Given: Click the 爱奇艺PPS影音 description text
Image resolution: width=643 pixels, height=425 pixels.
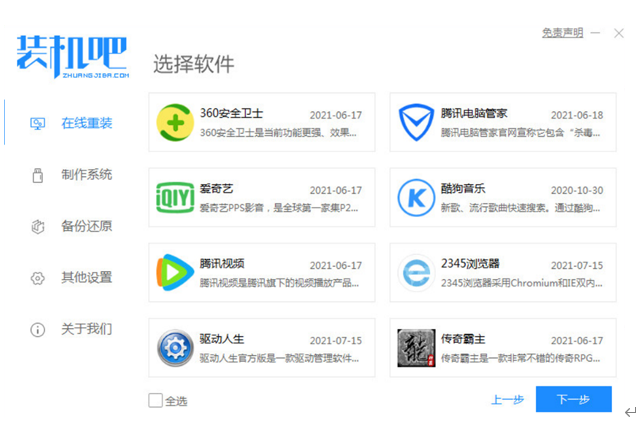Looking at the screenshot, I should (279, 208).
